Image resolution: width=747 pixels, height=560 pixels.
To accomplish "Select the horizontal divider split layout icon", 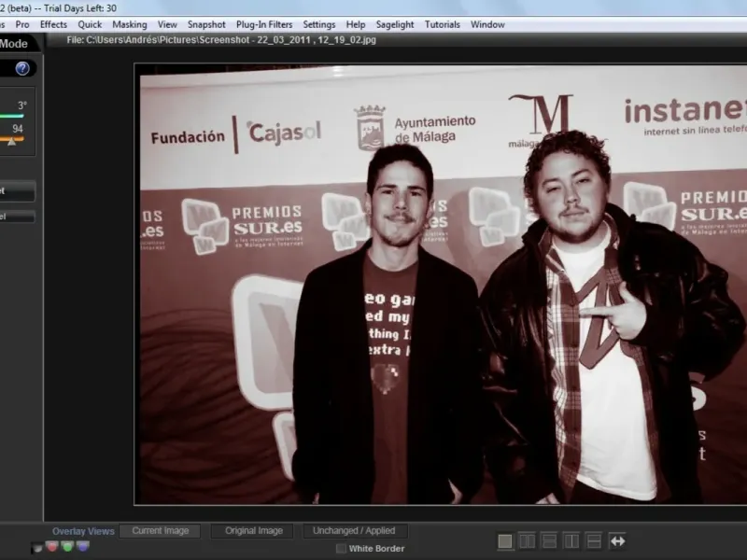I will [594, 541].
